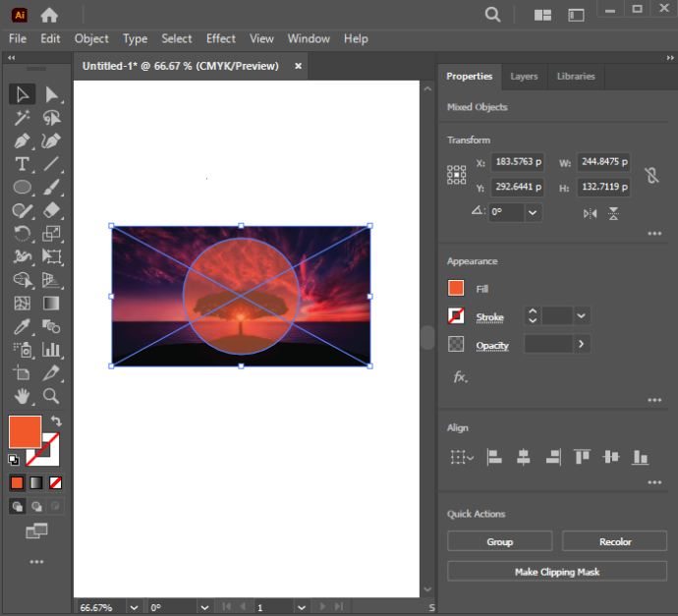Select the Perspective Grid tool
This screenshot has width=678, height=616.
click(51, 280)
